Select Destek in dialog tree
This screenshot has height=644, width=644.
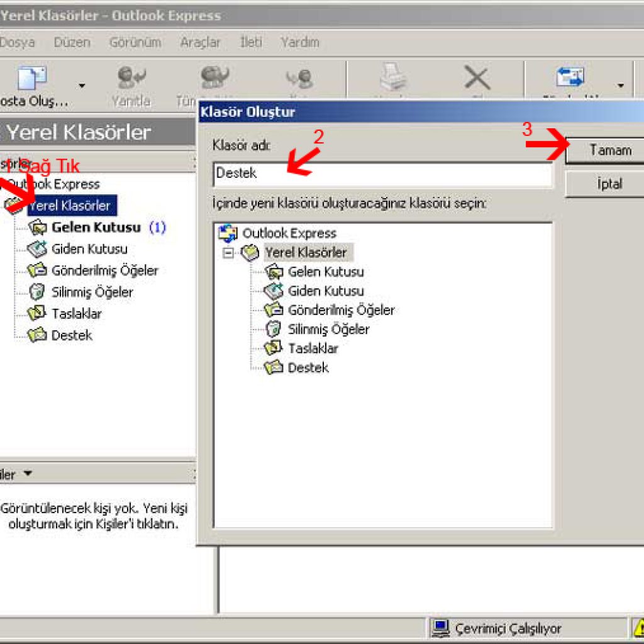pyautogui.click(x=308, y=367)
